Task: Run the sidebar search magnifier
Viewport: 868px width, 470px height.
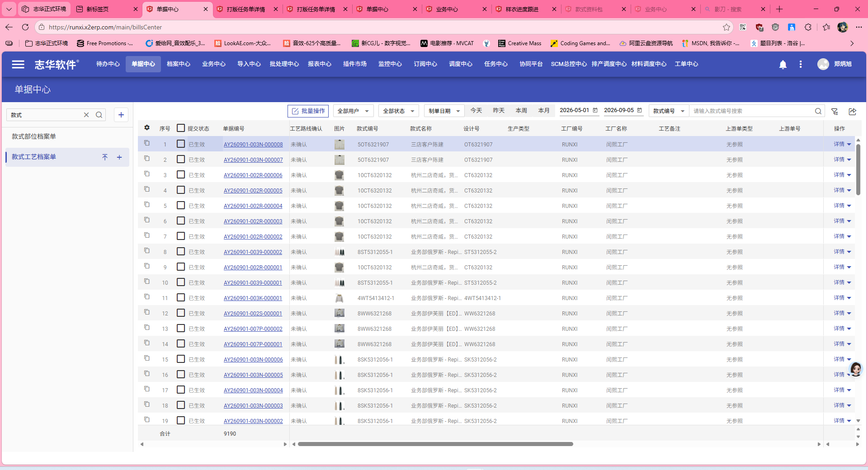Action: pos(99,115)
